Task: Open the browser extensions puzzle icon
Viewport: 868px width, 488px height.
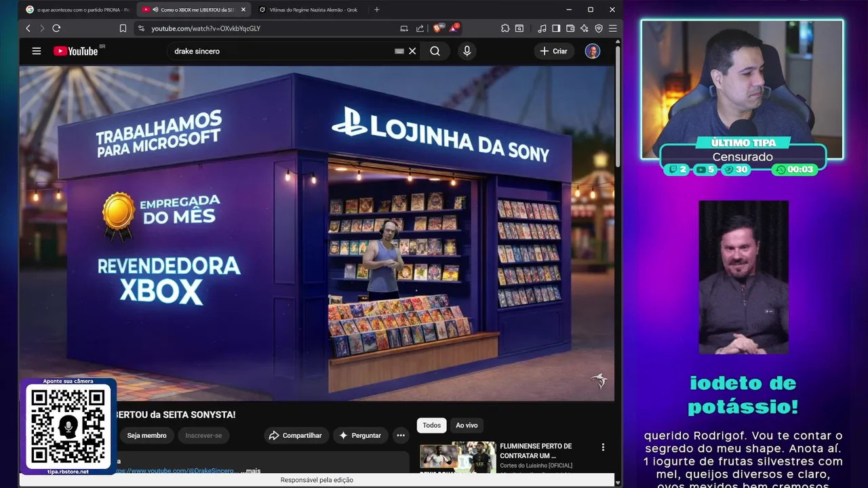Action: pyautogui.click(x=505, y=28)
